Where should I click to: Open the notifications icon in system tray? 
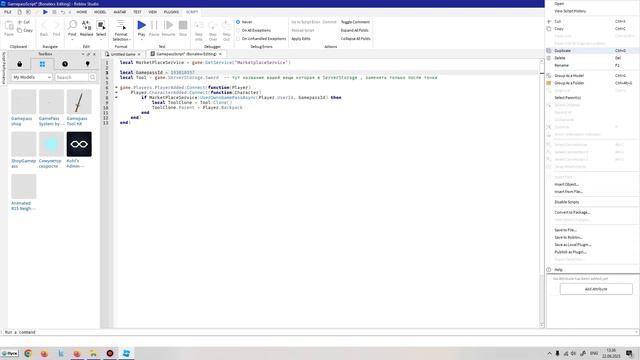point(629,353)
